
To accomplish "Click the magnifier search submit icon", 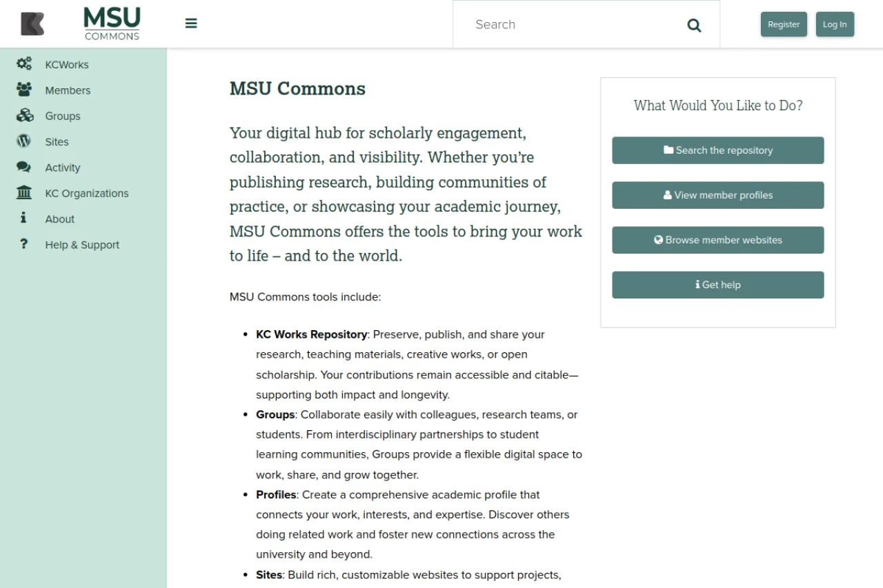I will point(694,26).
